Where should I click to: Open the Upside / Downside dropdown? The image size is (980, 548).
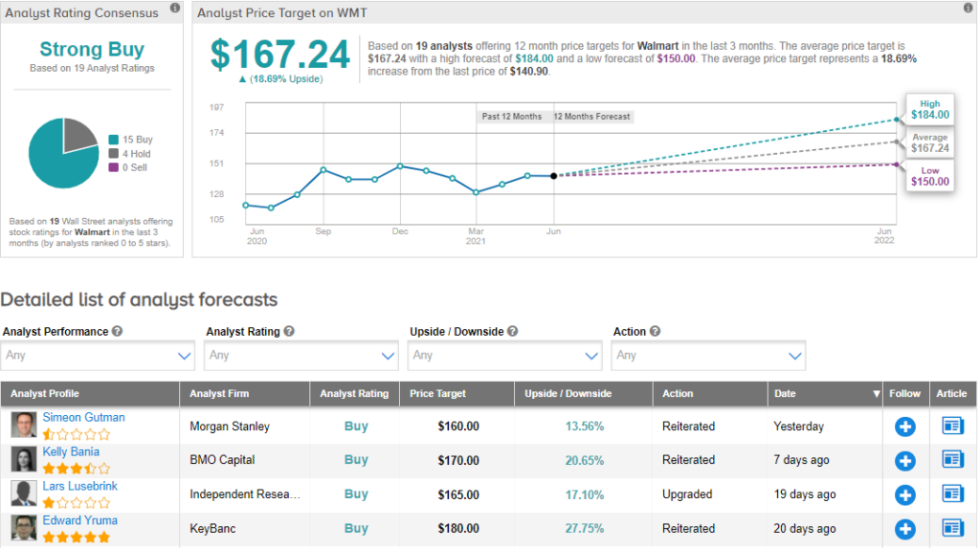click(x=505, y=356)
